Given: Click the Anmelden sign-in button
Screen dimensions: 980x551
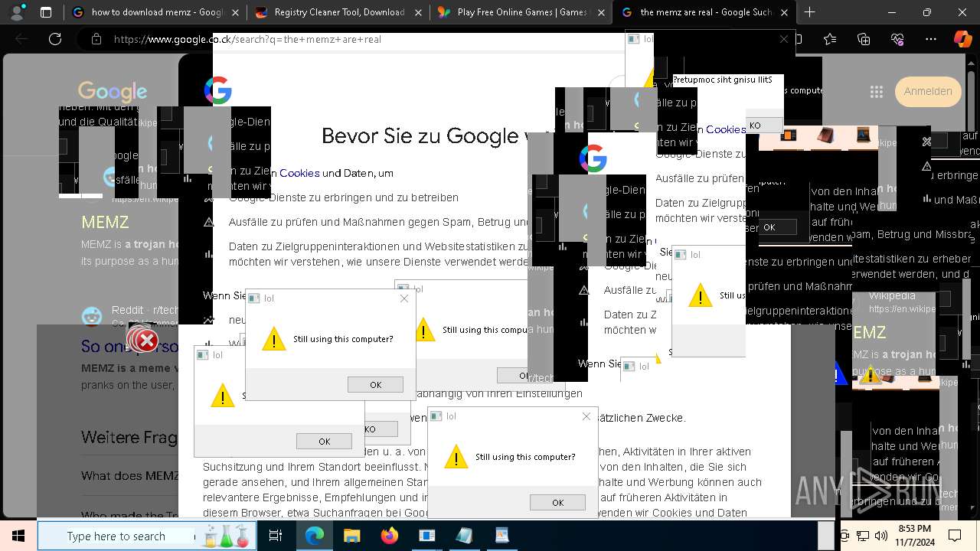Looking at the screenshot, I should tap(928, 91).
